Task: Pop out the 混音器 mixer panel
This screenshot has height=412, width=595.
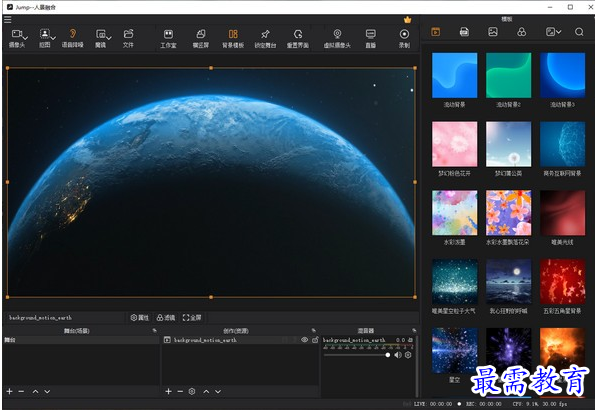Action: click(x=414, y=330)
